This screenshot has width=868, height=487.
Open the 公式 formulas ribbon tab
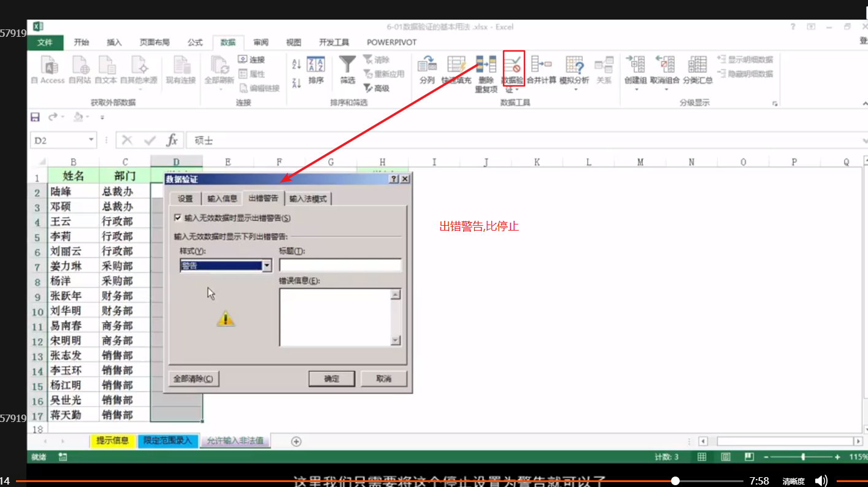(x=195, y=42)
